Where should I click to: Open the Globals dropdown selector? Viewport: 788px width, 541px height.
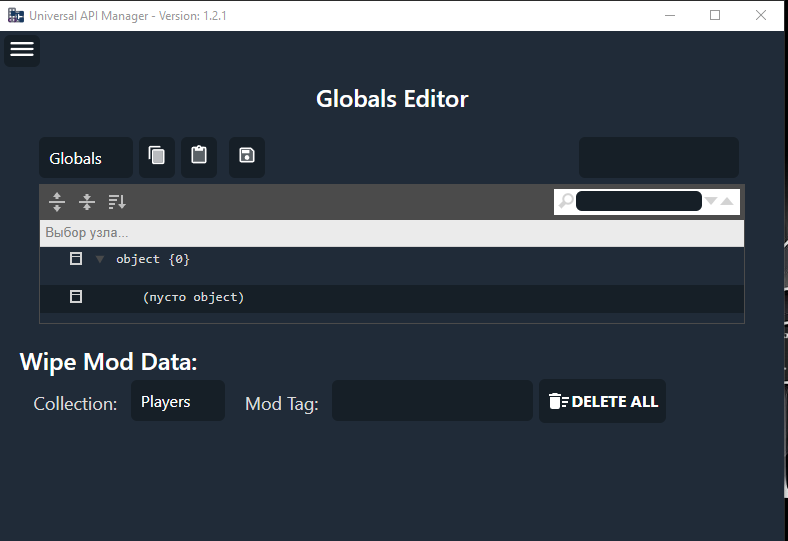[86, 158]
